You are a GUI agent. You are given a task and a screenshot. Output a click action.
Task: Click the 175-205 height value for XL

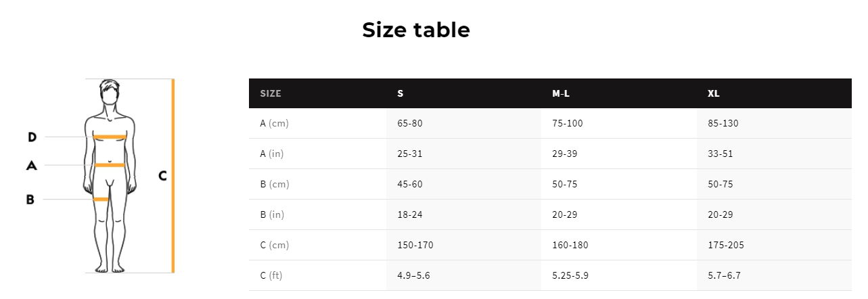[x=726, y=245]
